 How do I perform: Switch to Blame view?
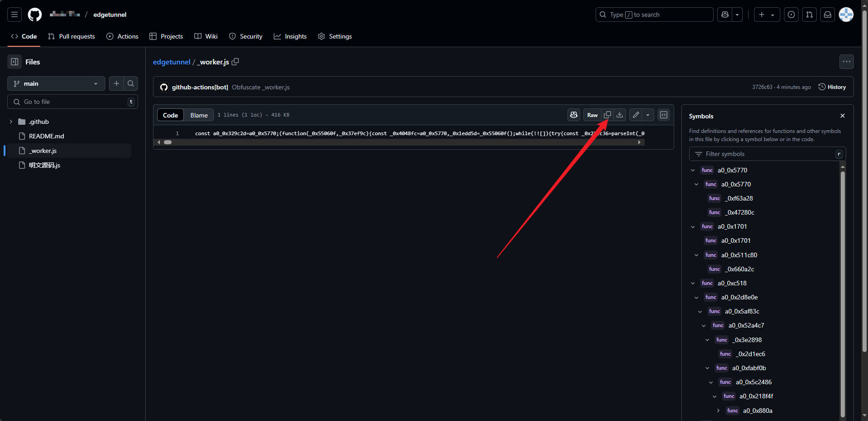199,115
